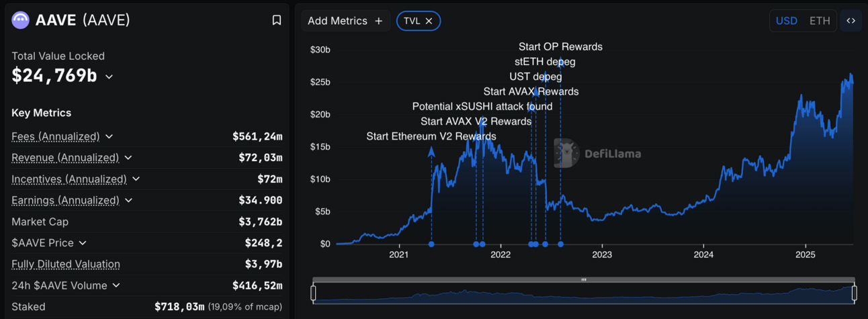Click the Start Ethereum V2 Rewards annotation label
The width and height of the screenshot is (868, 319).
(x=431, y=136)
